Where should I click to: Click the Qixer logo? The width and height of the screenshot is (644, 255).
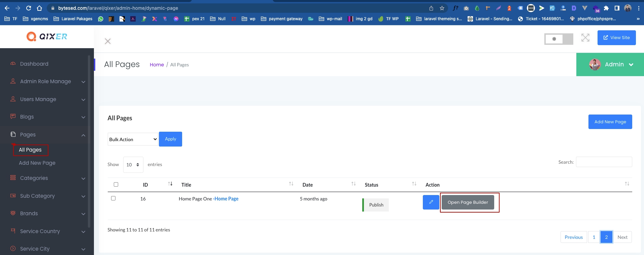[47, 36]
